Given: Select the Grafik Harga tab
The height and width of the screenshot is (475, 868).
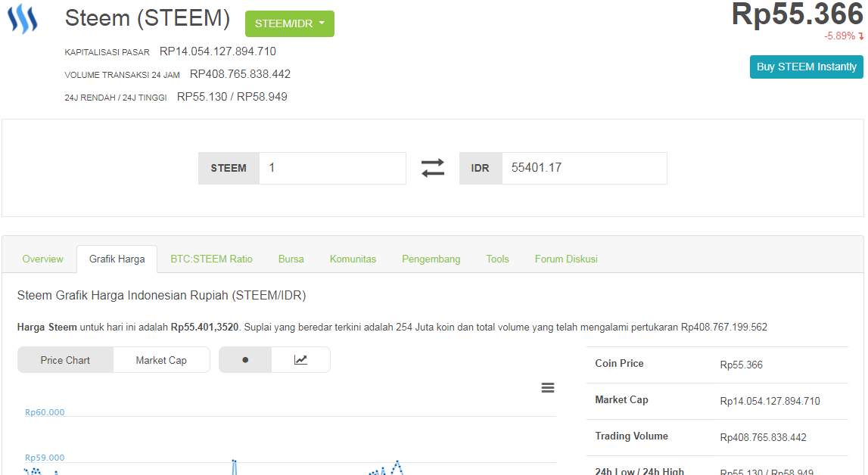Looking at the screenshot, I should pos(117,259).
